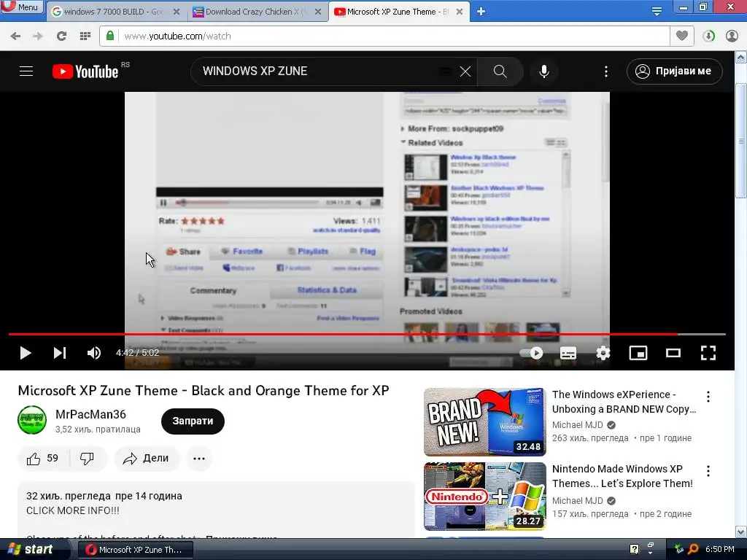Enable miniplayer mode
Viewport: 747px width, 560px height.
coord(638,353)
